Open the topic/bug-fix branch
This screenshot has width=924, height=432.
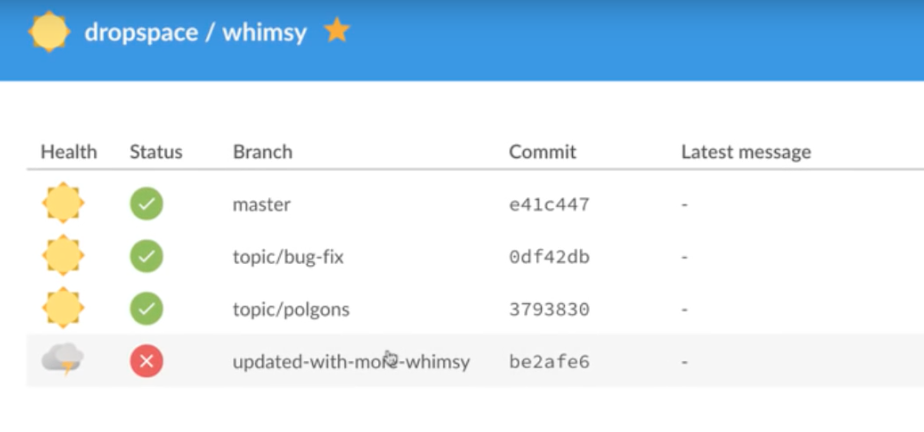click(x=288, y=257)
